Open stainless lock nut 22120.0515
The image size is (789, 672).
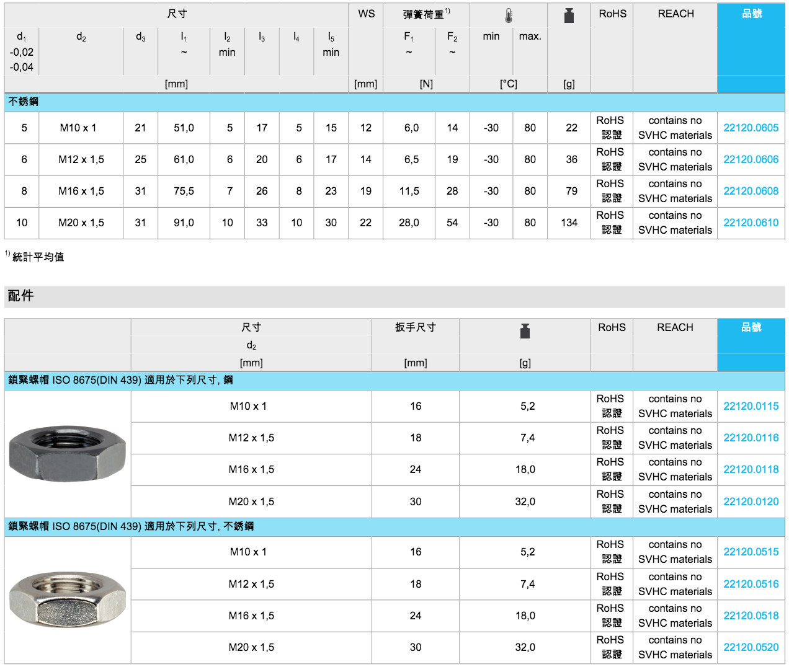click(x=751, y=552)
